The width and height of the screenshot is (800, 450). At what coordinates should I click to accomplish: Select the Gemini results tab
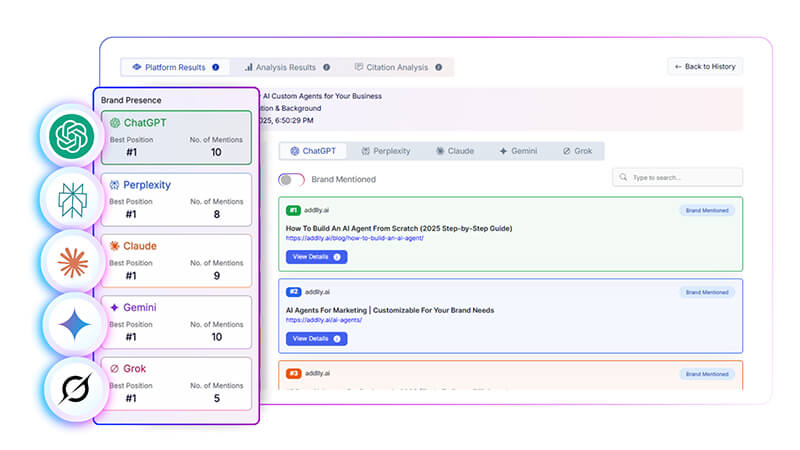(518, 151)
